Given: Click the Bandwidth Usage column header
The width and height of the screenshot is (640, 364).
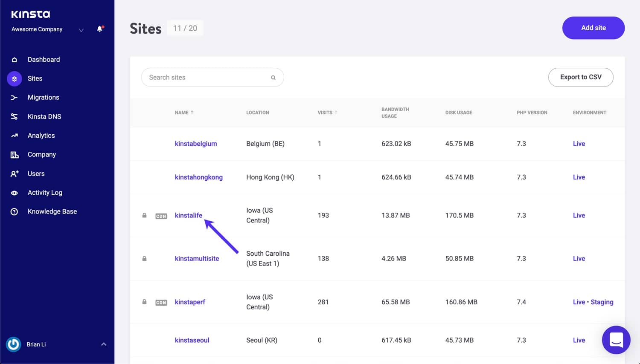Looking at the screenshot, I should click(395, 113).
